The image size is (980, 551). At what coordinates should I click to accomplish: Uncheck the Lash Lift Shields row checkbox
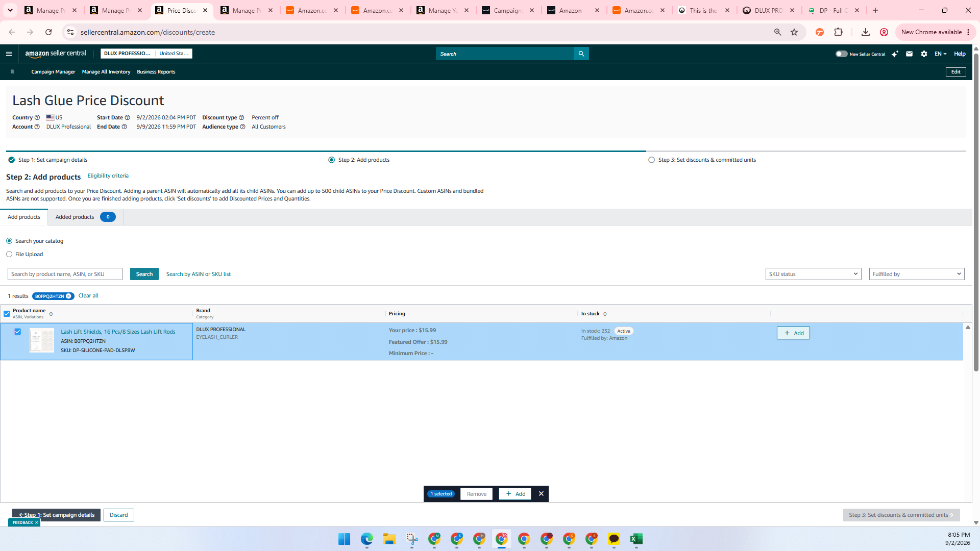[17, 332]
